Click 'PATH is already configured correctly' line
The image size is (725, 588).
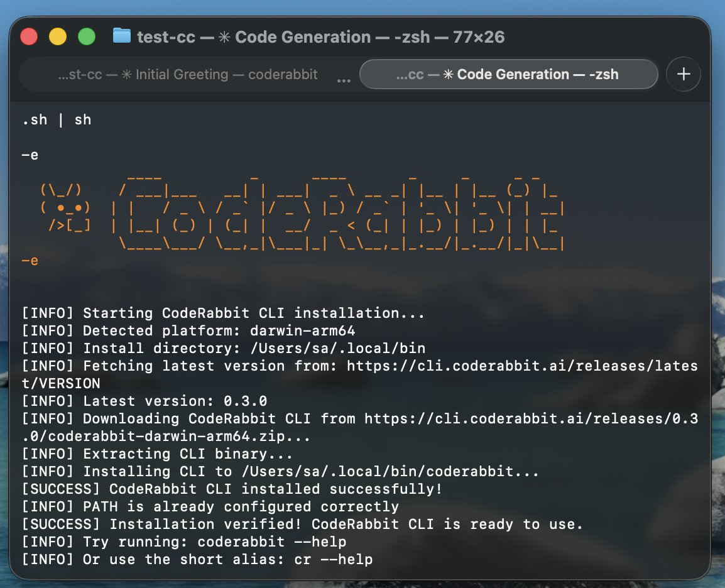[210, 506]
